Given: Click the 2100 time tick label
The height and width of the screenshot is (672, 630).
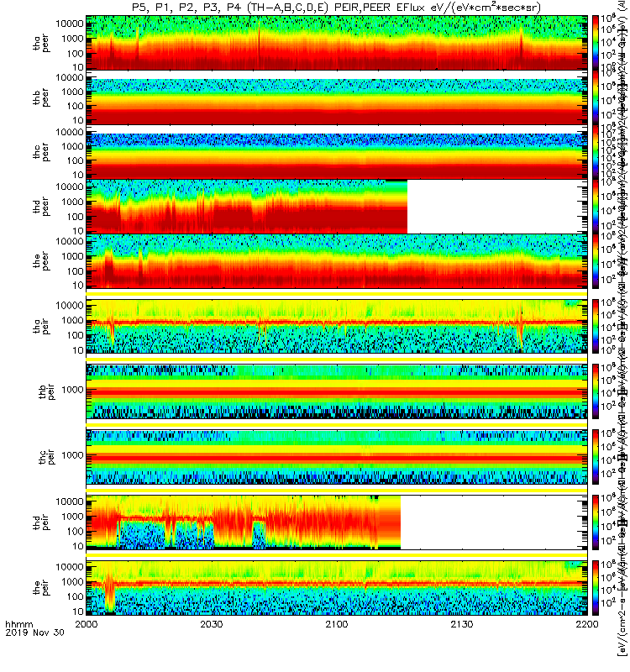Looking at the screenshot, I should [337, 624].
